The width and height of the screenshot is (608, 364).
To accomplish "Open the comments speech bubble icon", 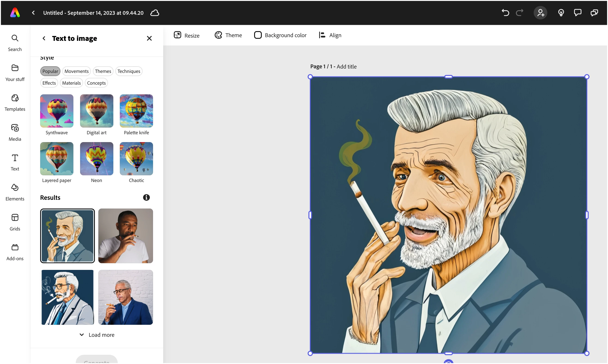I will coord(577,12).
